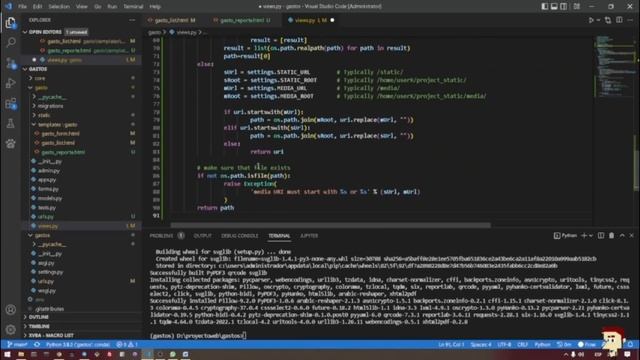Click the master branch status item
The width and height of the screenshot is (640, 360).
pyautogui.click(x=17, y=344)
